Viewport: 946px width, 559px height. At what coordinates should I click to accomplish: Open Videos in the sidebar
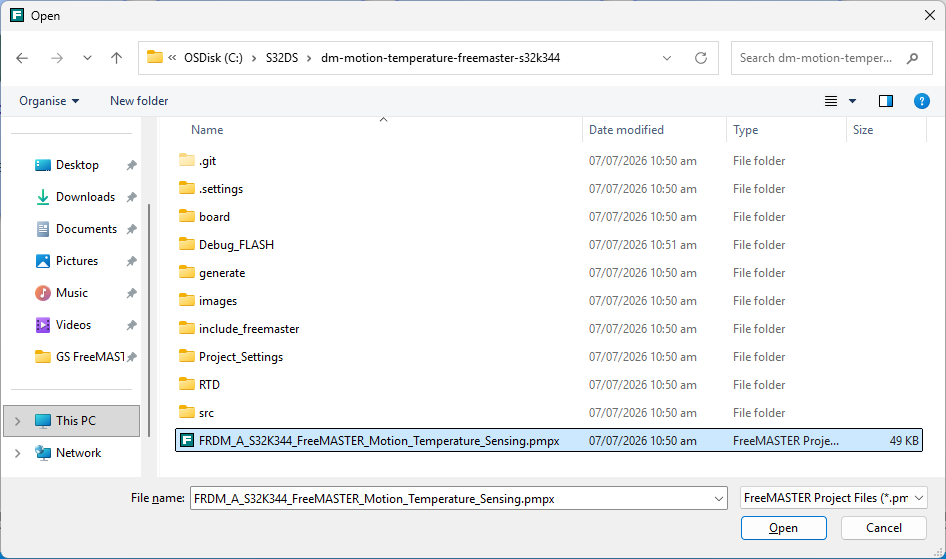[73, 324]
